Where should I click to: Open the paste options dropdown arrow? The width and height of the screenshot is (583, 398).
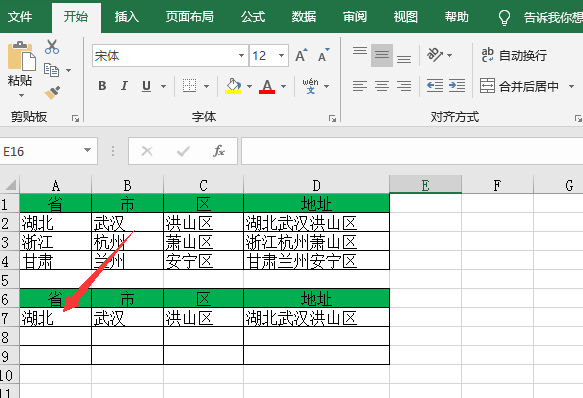tap(21, 96)
